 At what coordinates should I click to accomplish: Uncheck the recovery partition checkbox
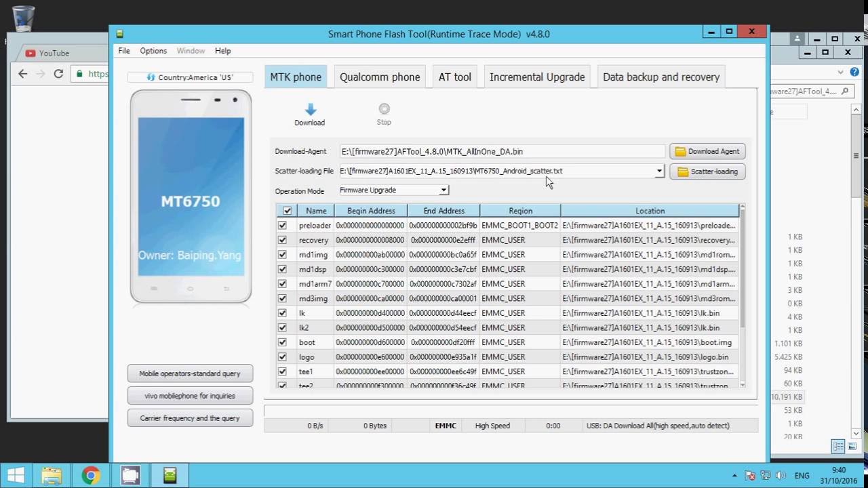click(283, 240)
